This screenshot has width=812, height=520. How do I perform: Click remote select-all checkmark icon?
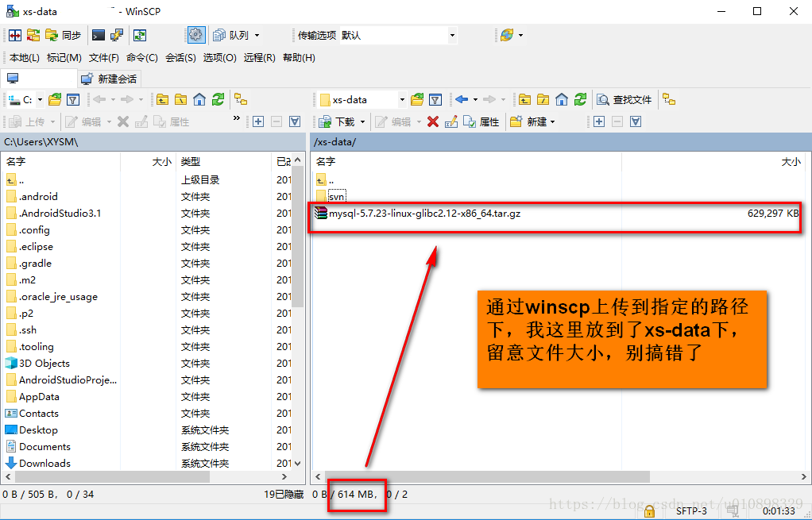636,121
